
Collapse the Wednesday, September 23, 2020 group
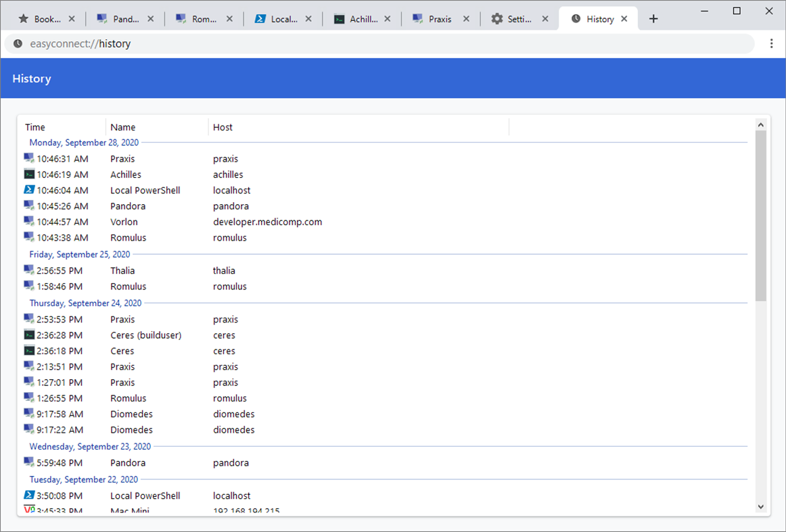pyautogui.click(x=90, y=446)
